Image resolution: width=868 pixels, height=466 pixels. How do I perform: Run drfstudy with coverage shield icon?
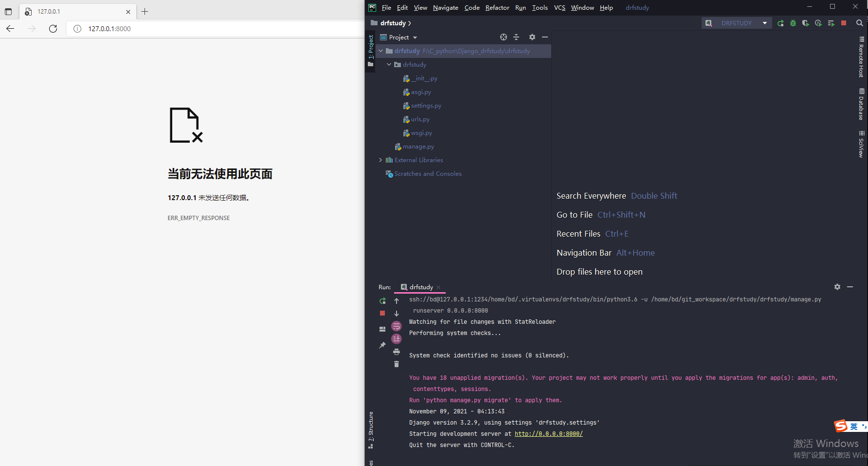[806, 23]
